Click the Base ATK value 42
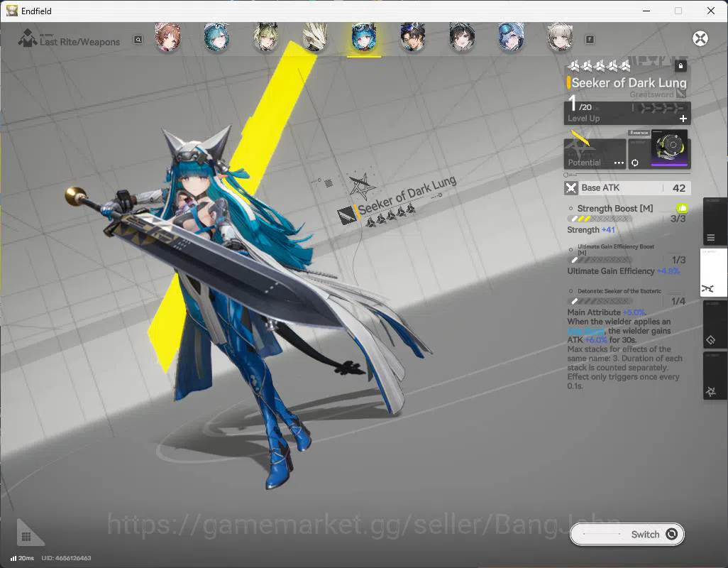Viewport: 728px width, 568px height. pos(679,188)
